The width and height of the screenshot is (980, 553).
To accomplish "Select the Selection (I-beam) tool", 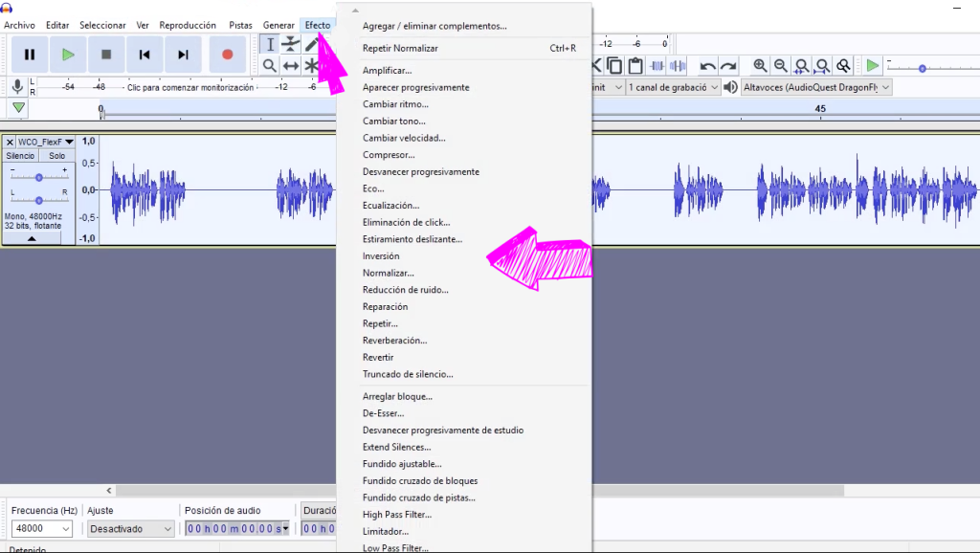I will click(x=270, y=44).
